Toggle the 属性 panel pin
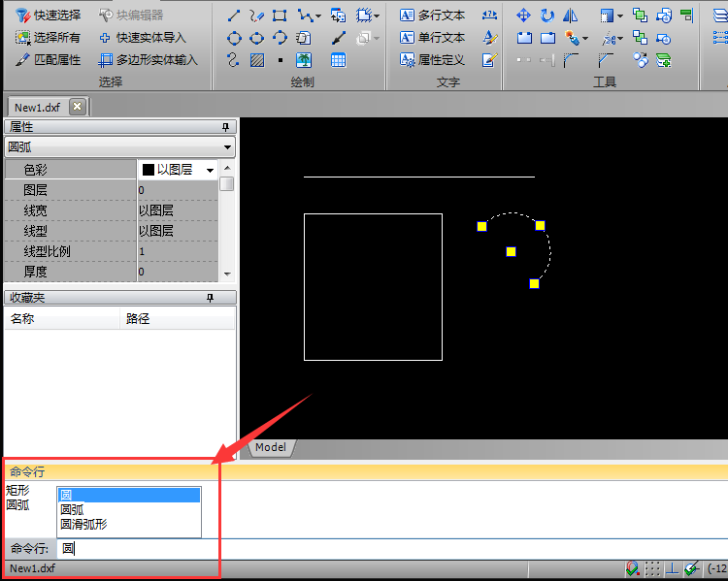The width and height of the screenshot is (728, 581). [226, 127]
